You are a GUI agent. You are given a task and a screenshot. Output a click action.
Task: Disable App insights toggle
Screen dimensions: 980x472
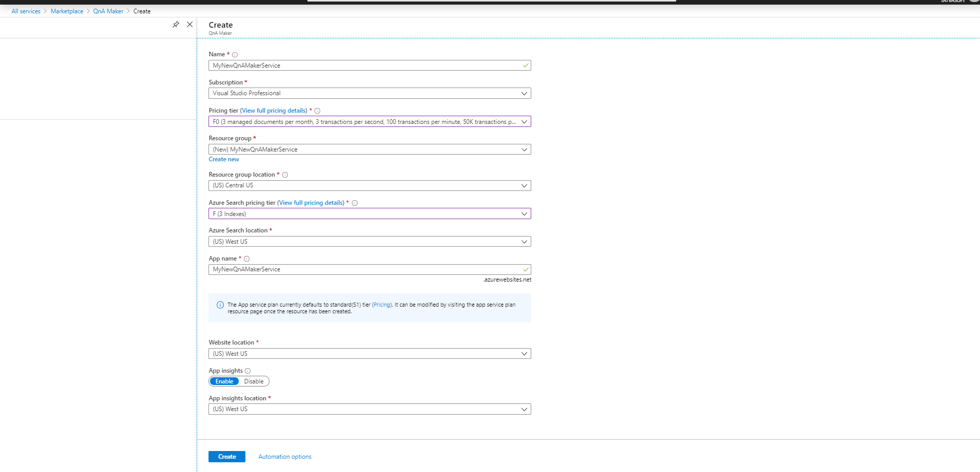[254, 381]
